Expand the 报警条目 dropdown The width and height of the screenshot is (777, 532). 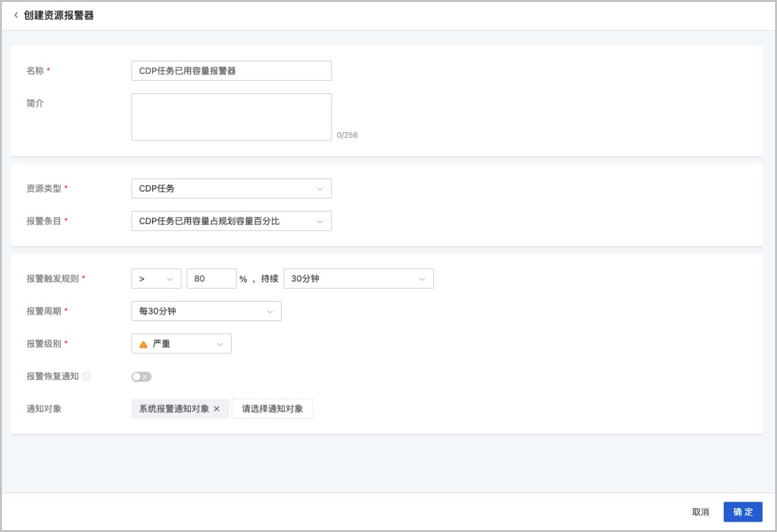[231, 221]
